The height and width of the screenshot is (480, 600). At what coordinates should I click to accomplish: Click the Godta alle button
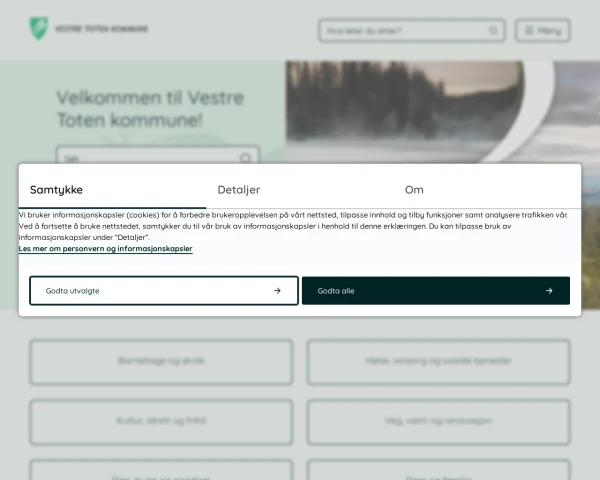point(436,291)
